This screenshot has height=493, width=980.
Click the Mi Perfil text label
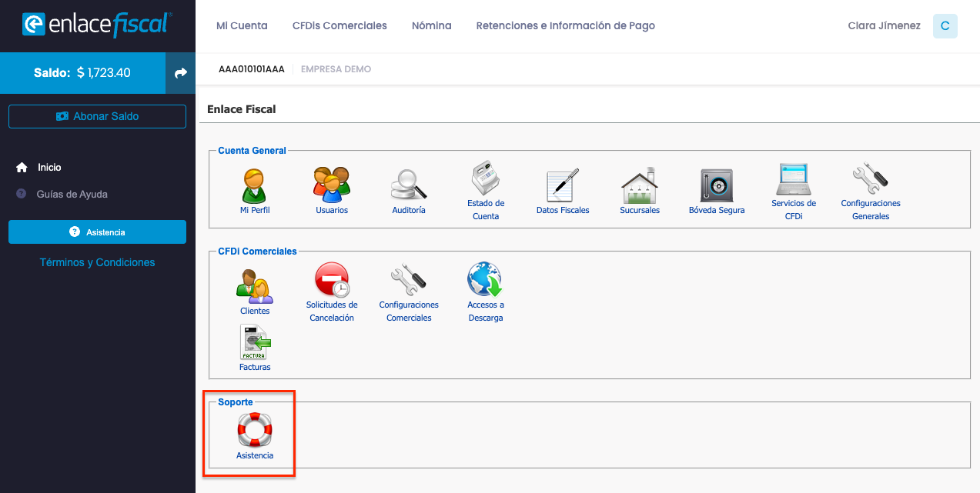[x=255, y=210]
